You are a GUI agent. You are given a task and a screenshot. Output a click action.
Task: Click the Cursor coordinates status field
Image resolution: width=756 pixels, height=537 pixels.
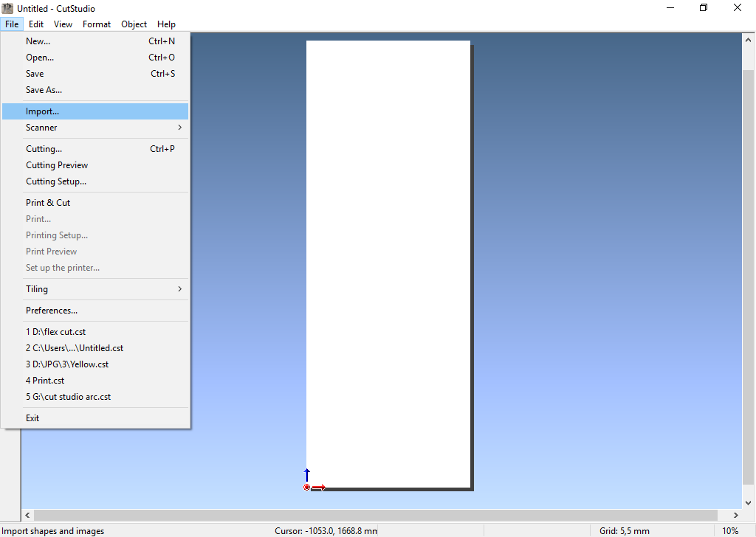coord(326,531)
